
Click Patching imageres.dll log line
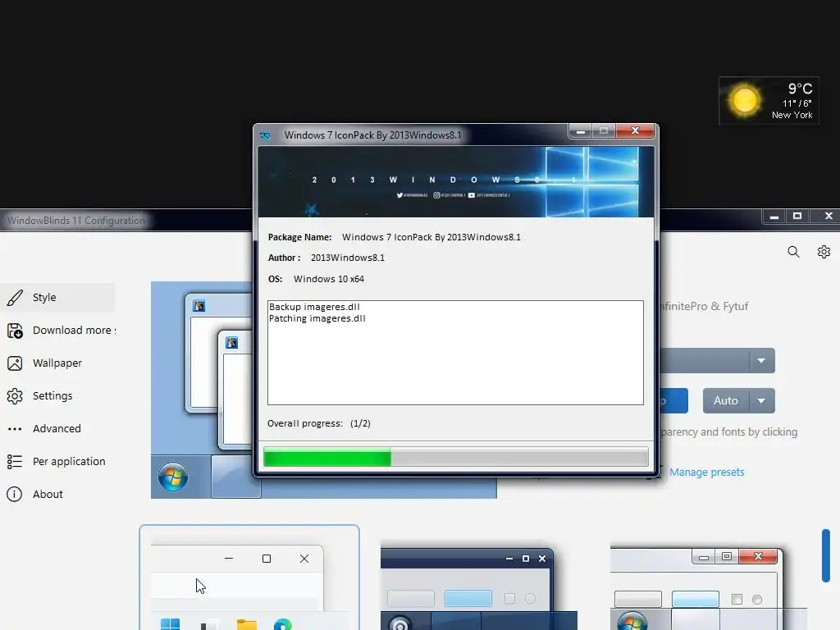tap(317, 318)
